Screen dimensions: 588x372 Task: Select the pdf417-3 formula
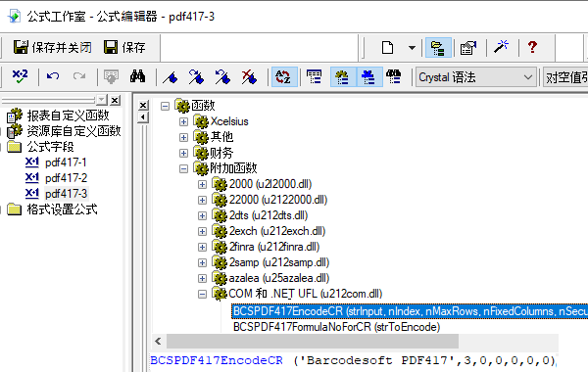coord(66,193)
